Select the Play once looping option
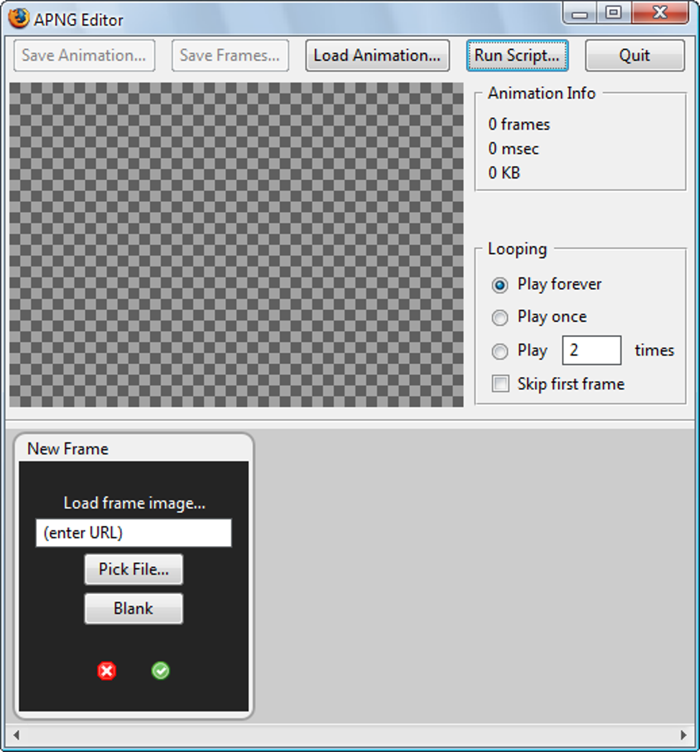 click(500, 317)
